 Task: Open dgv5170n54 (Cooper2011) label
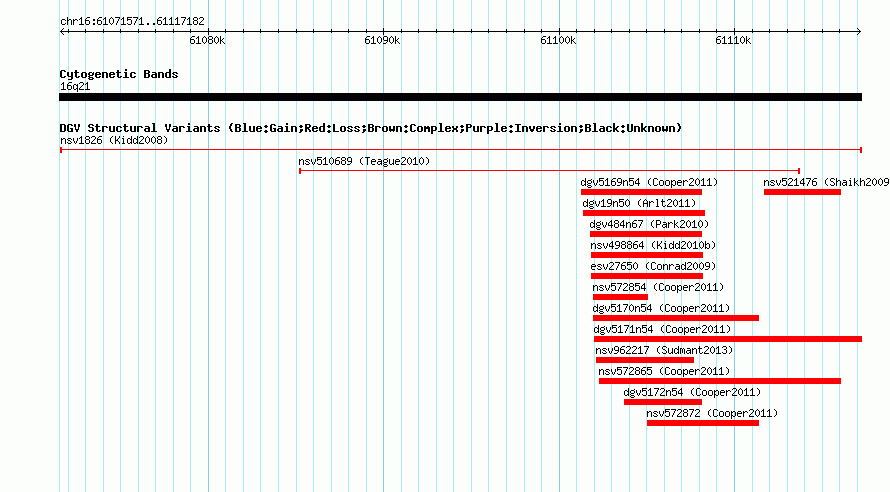tap(661, 309)
